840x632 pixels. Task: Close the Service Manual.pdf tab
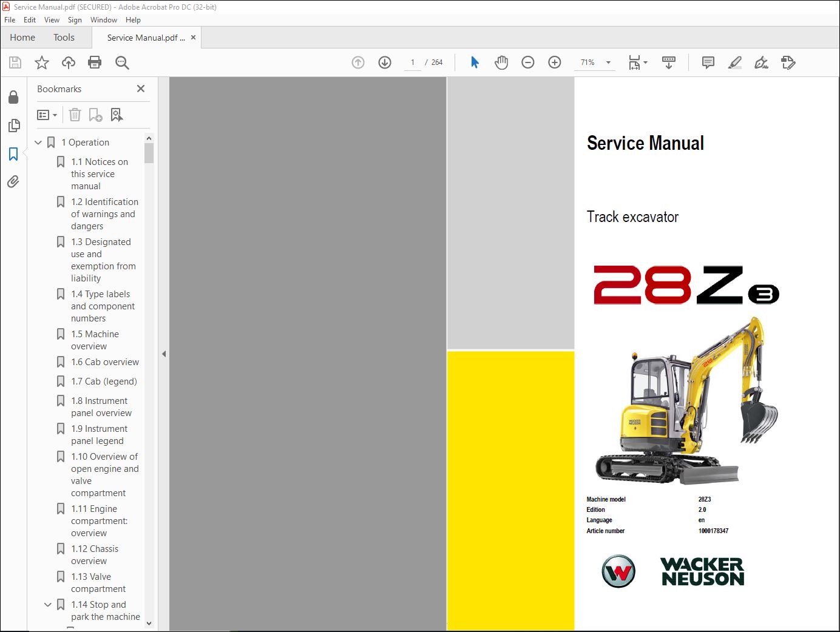point(194,38)
